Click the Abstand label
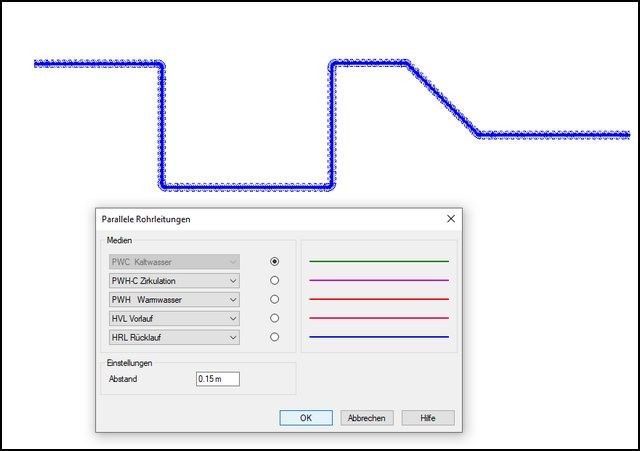The image size is (640, 451). [x=123, y=379]
